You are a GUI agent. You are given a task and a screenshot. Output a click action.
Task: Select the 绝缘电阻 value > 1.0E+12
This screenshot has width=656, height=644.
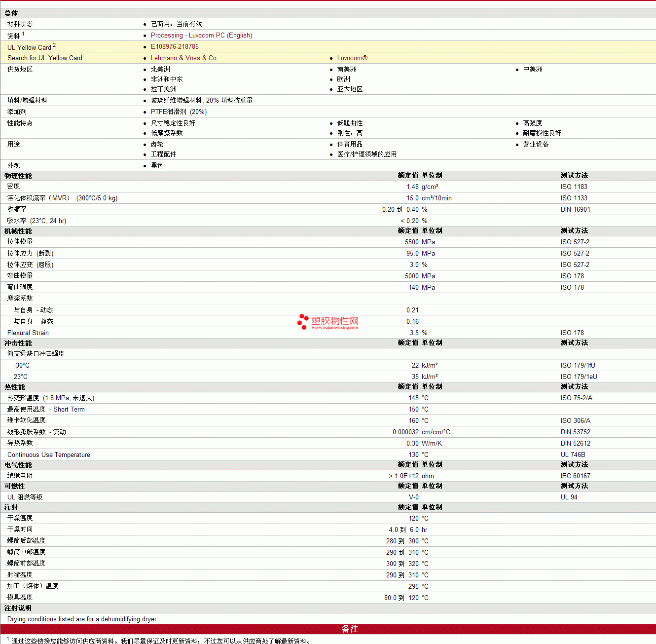point(403,476)
